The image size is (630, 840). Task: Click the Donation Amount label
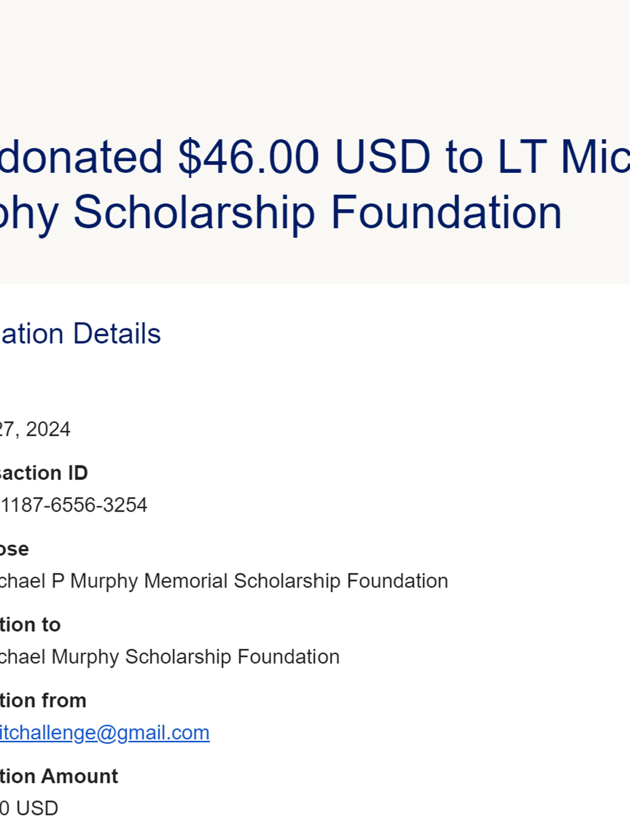click(59, 776)
